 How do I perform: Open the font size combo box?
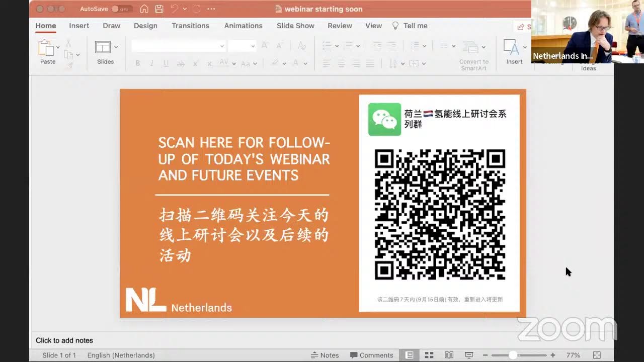click(x=242, y=46)
